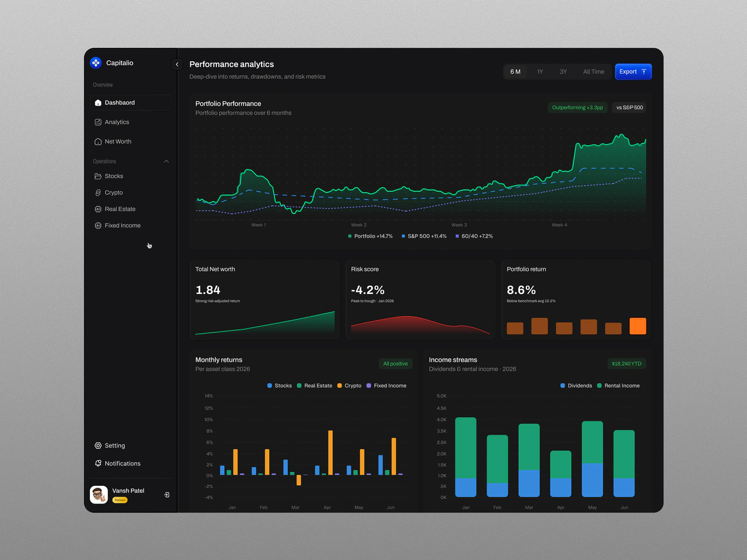
Task: Open the Dashbaord menu item
Action: click(131, 103)
